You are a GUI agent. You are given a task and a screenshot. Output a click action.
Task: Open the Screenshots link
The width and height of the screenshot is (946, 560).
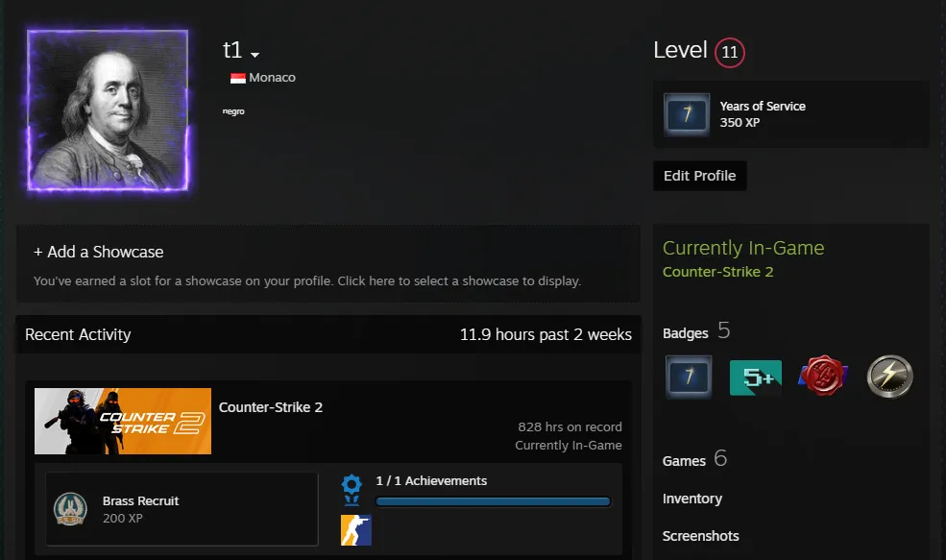pyautogui.click(x=700, y=536)
